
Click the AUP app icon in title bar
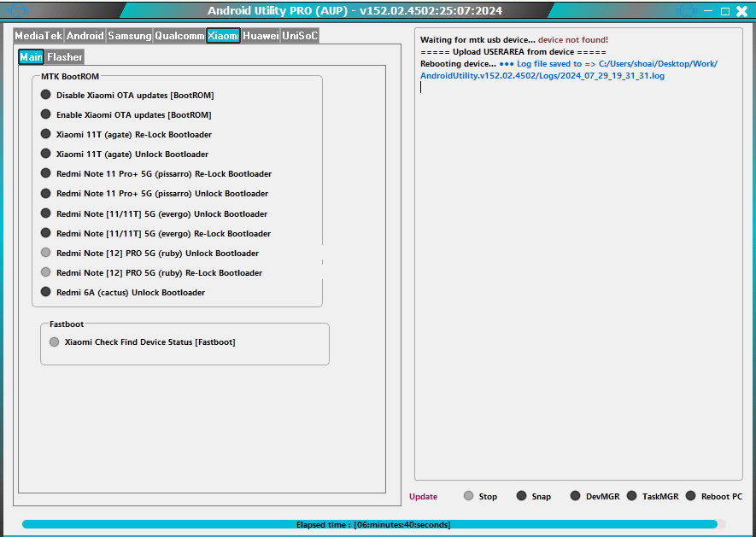click(18, 10)
